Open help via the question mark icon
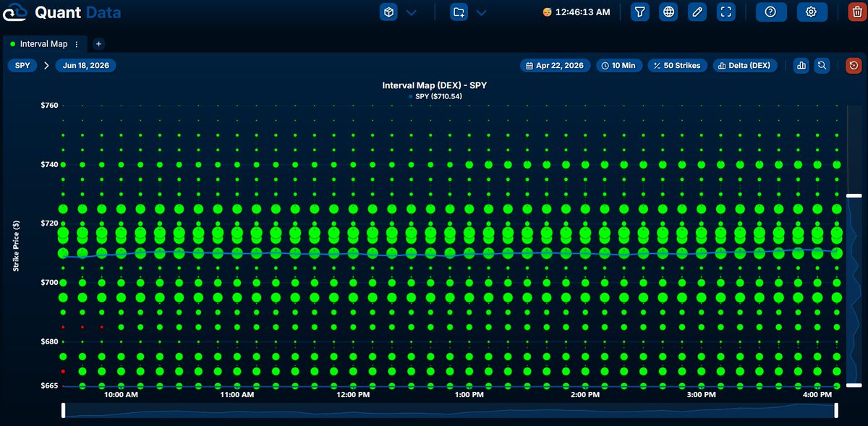 tap(771, 12)
